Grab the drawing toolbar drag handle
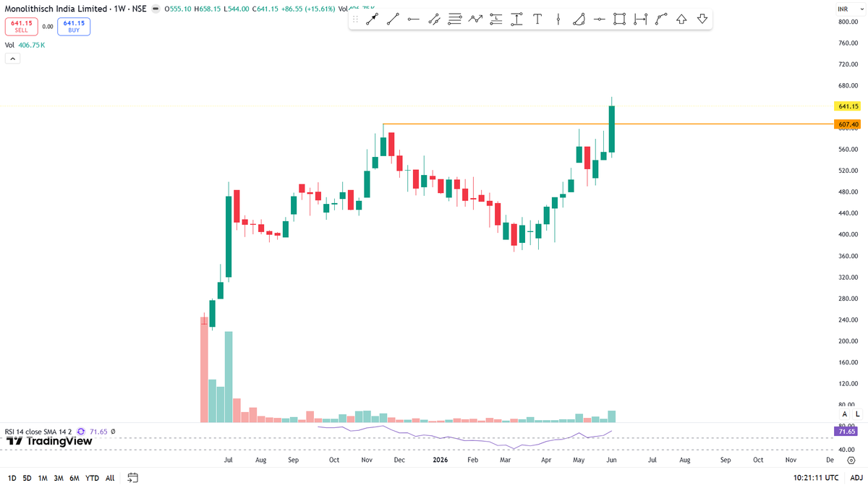Image resolution: width=868 pixels, height=488 pixels. (355, 20)
